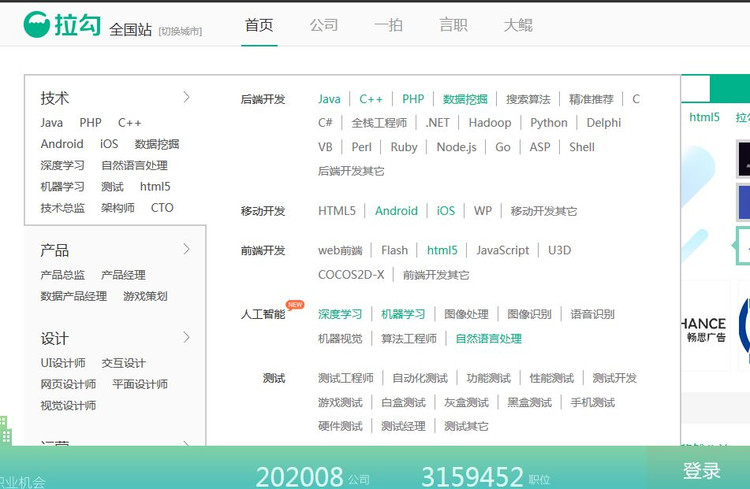Select Shell job link
Screen dimensions: 750x489
click(x=582, y=147)
